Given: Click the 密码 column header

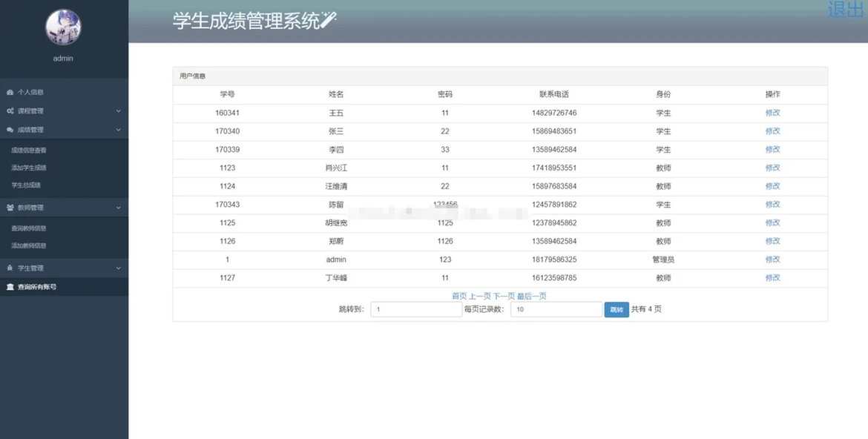Looking at the screenshot, I should pyautogui.click(x=445, y=95).
